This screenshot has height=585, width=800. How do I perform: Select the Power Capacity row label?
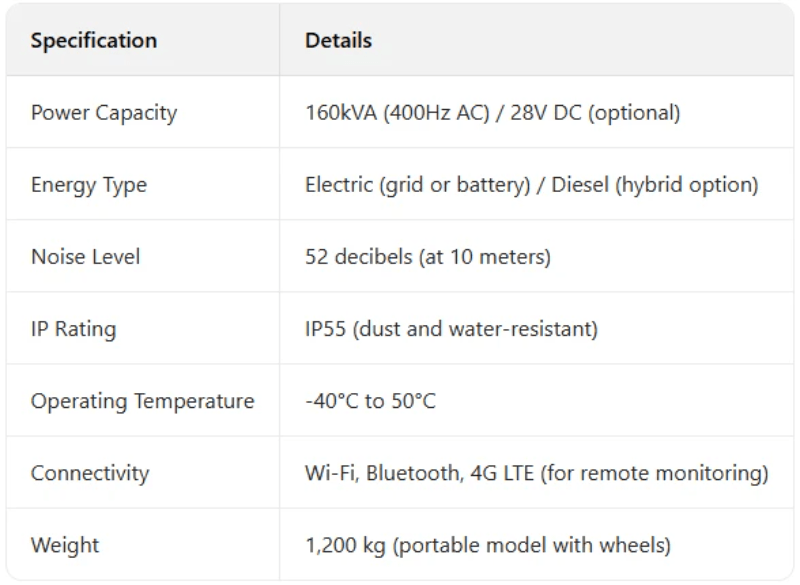point(104,113)
